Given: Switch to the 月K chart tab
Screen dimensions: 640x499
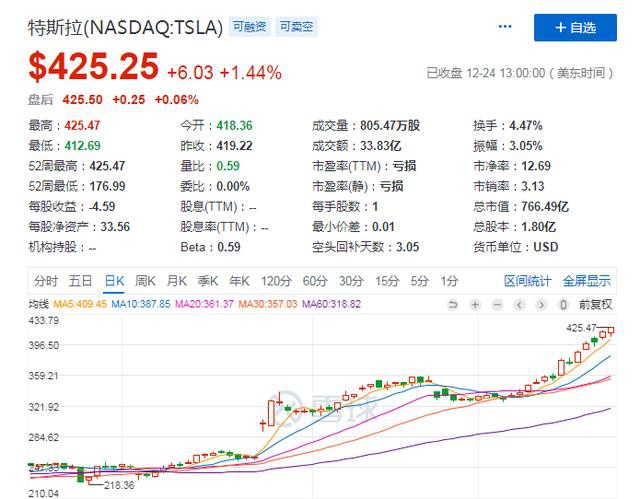Looking at the screenshot, I should click(x=177, y=281).
